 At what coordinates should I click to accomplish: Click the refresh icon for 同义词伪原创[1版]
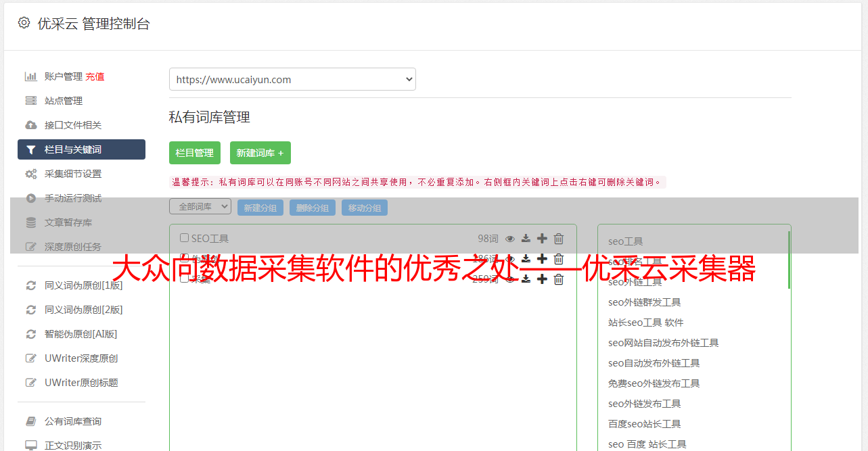click(x=30, y=285)
